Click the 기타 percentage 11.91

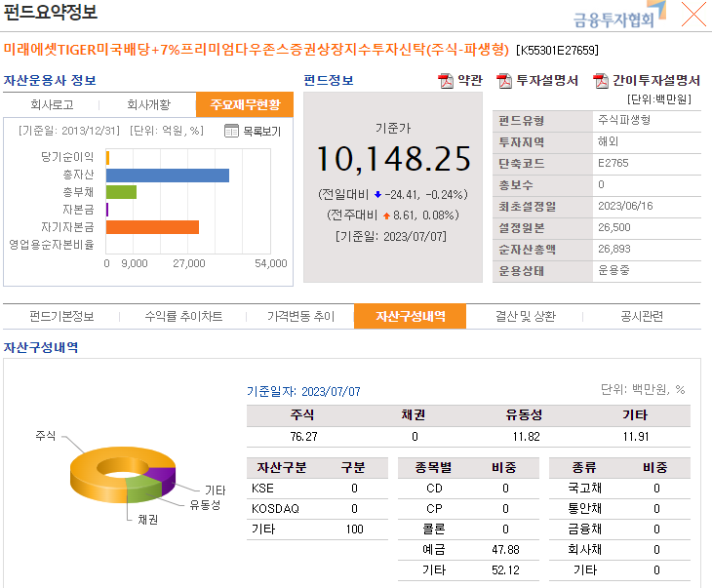[636, 437]
